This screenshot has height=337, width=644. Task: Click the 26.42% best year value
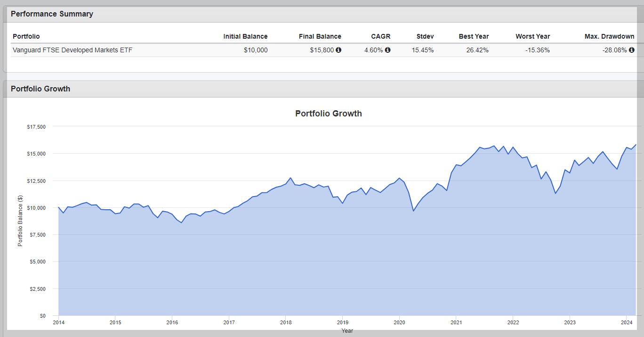click(x=477, y=50)
